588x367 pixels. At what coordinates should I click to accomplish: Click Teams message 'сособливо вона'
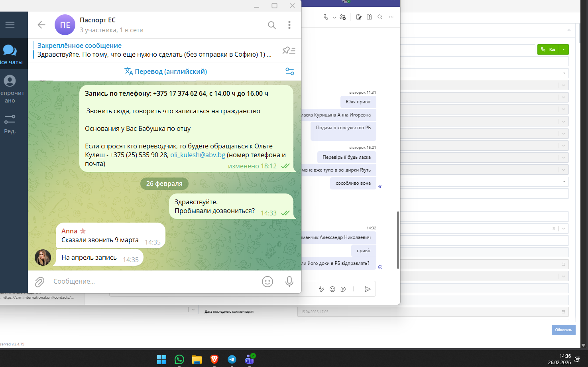pyautogui.click(x=353, y=183)
